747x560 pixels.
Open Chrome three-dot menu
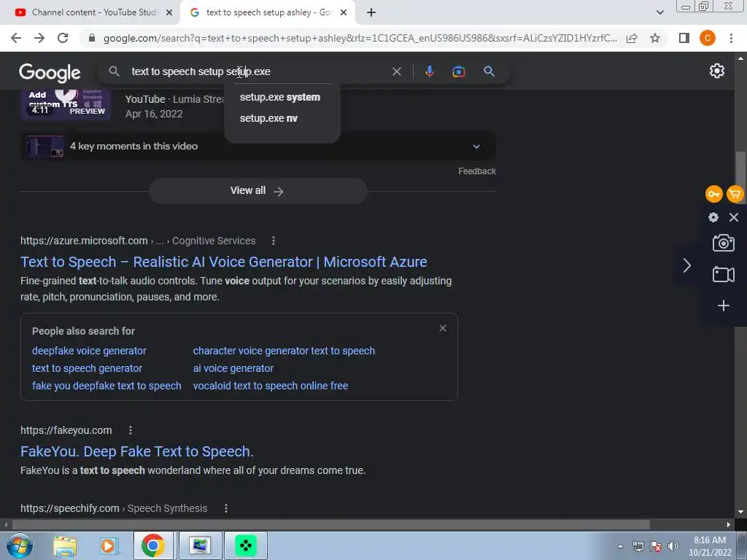[x=731, y=38]
